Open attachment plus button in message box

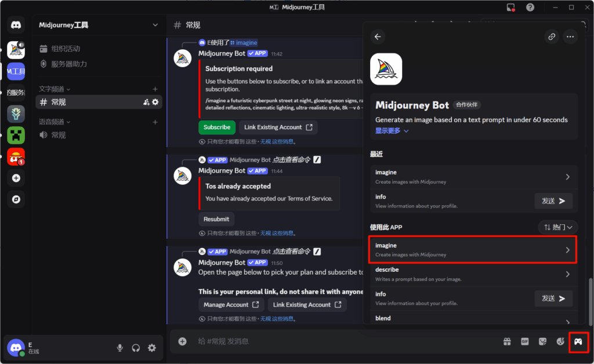pyautogui.click(x=182, y=341)
